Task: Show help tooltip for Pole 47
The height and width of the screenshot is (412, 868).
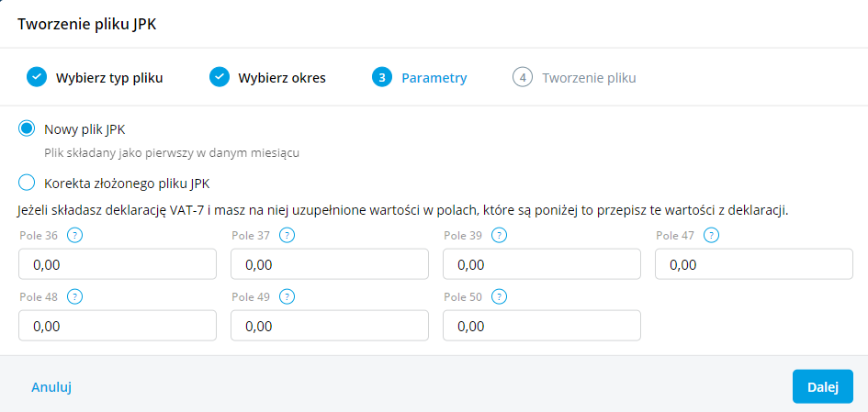Action: pos(712,236)
